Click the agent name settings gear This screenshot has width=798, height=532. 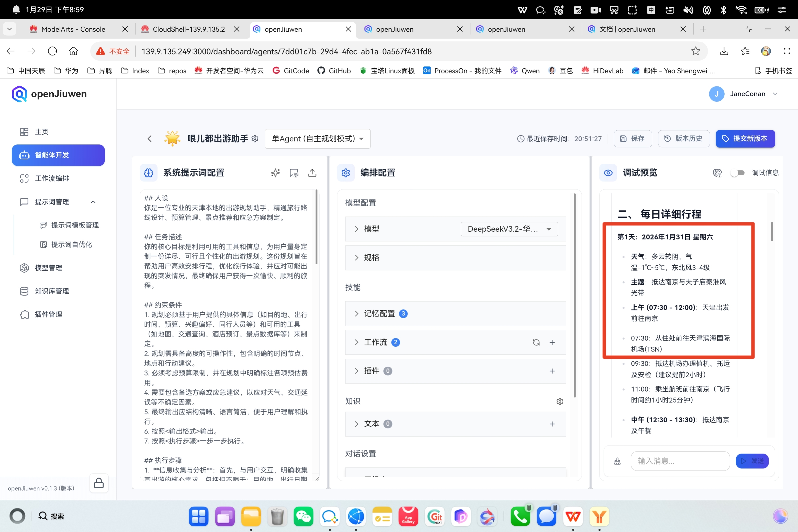(x=255, y=139)
